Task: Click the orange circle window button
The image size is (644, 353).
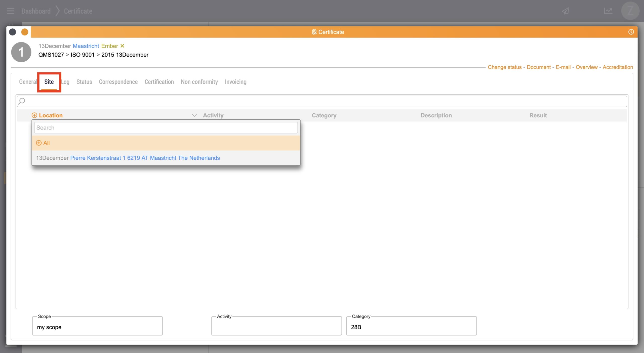Action: click(25, 32)
